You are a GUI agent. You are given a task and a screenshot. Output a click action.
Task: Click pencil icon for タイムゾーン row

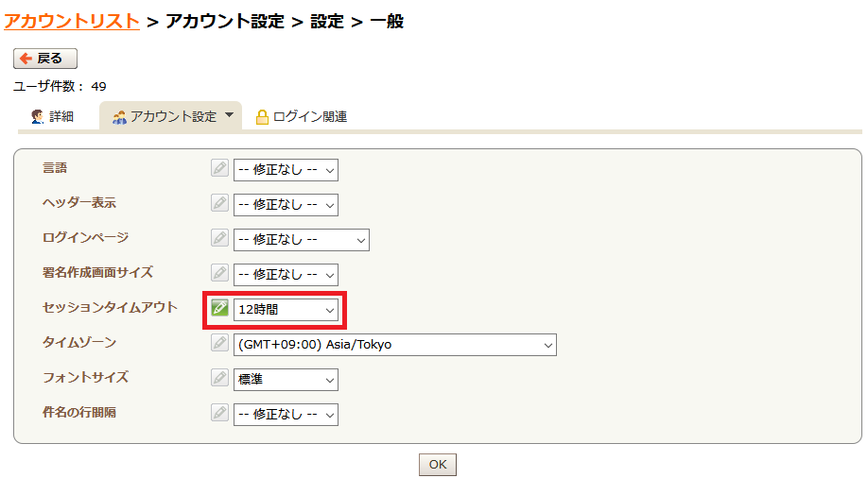(x=219, y=343)
